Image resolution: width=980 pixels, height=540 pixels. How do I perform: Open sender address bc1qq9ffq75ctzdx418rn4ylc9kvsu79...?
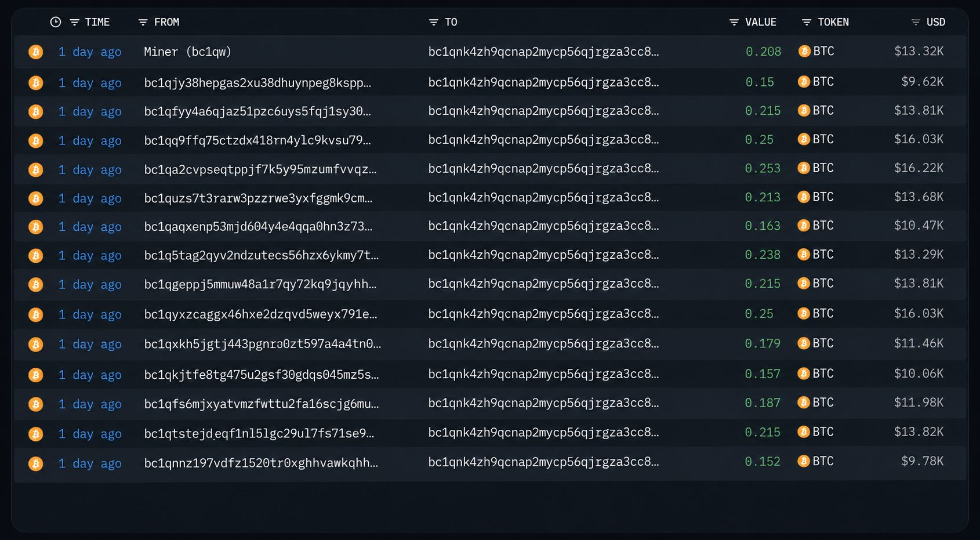point(257,140)
